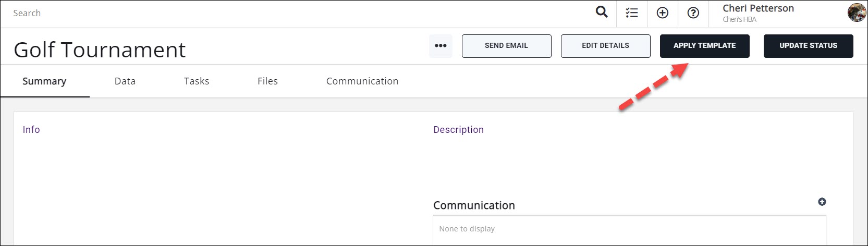Open the three-dot more actions menu

[441, 46]
